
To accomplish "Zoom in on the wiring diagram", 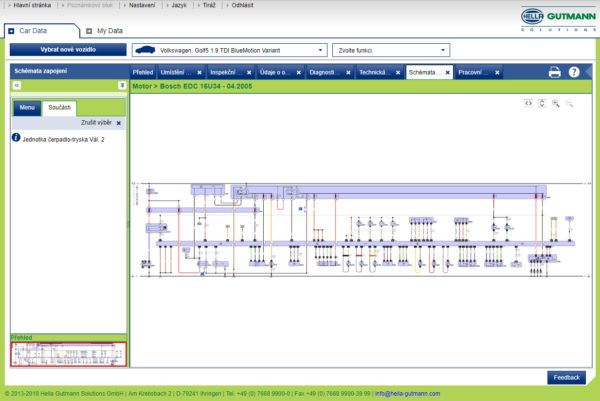I will click(555, 104).
